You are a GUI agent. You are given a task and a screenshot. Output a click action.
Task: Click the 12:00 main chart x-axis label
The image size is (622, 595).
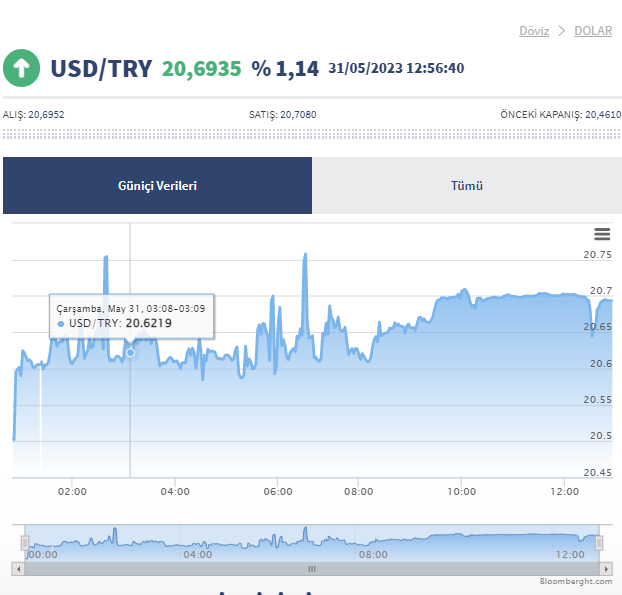(565, 492)
